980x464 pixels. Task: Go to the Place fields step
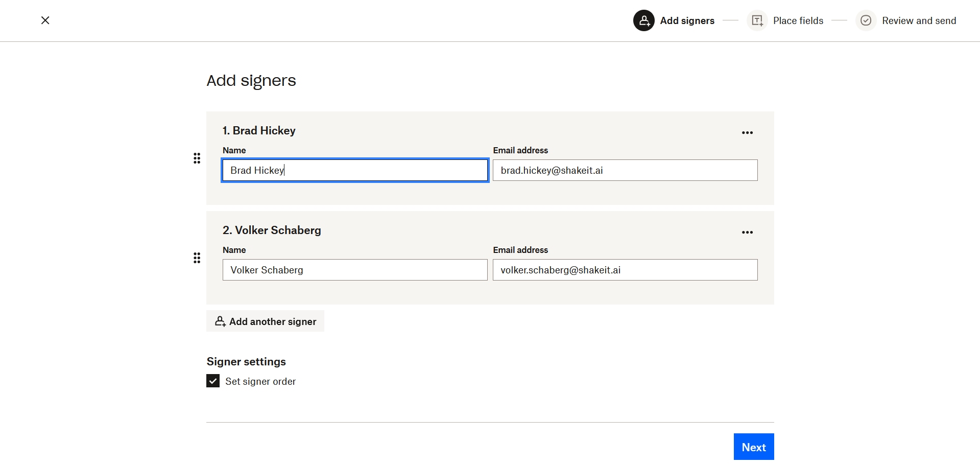pyautogui.click(x=798, y=20)
